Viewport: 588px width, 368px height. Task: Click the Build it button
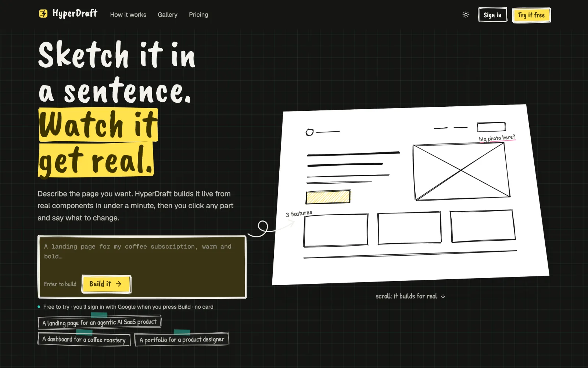106,284
